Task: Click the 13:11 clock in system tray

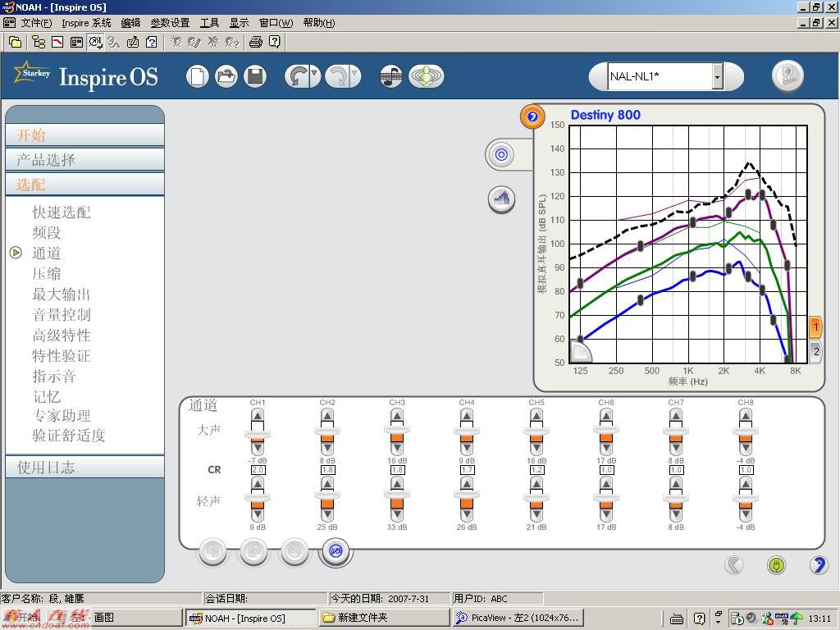Action: (x=819, y=619)
